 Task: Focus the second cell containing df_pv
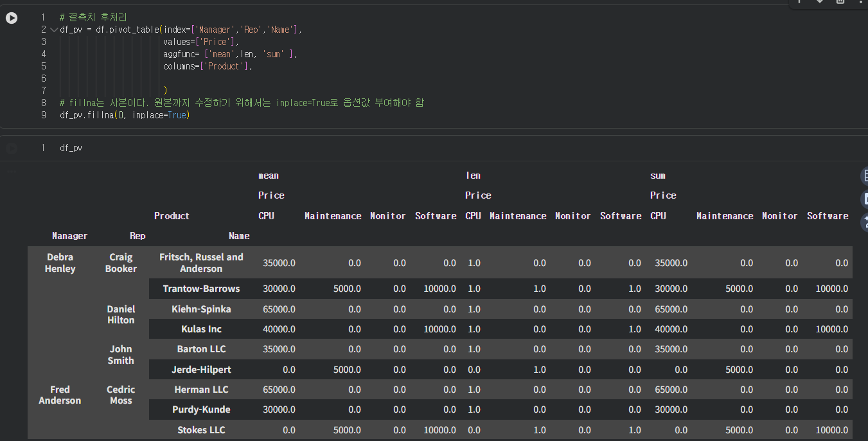click(71, 148)
